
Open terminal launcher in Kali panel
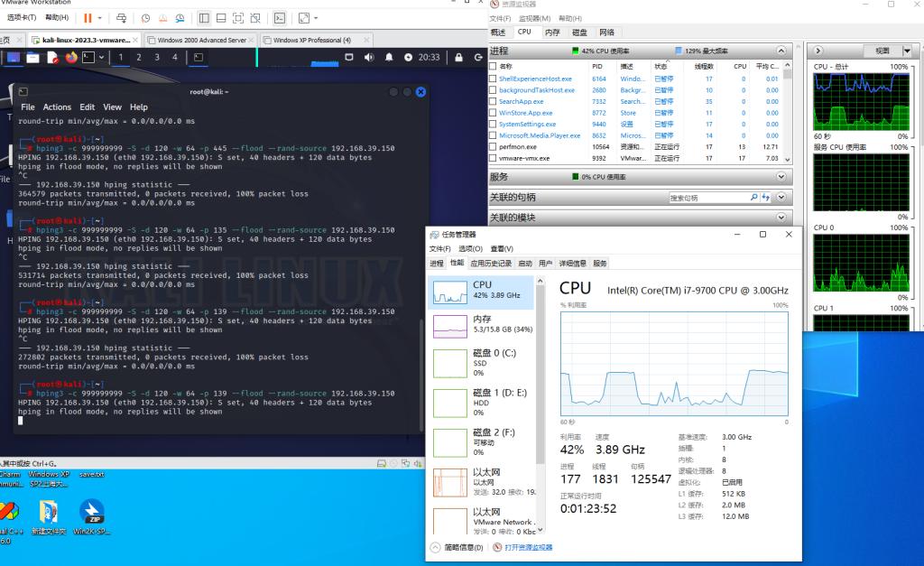tap(88, 57)
